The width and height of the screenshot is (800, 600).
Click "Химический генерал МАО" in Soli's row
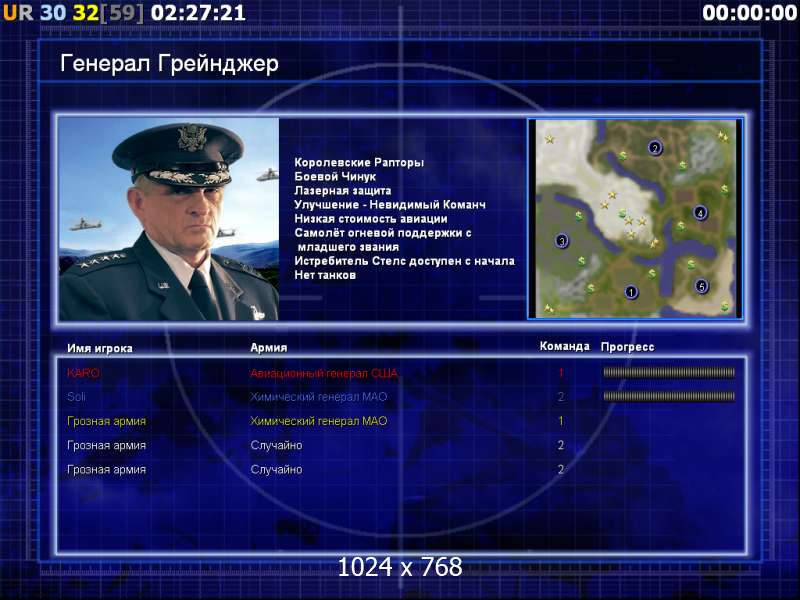click(x=318, y=397)
